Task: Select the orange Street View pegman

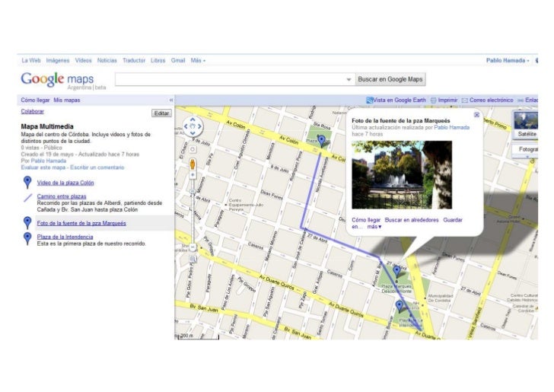Action: (193, 164)
